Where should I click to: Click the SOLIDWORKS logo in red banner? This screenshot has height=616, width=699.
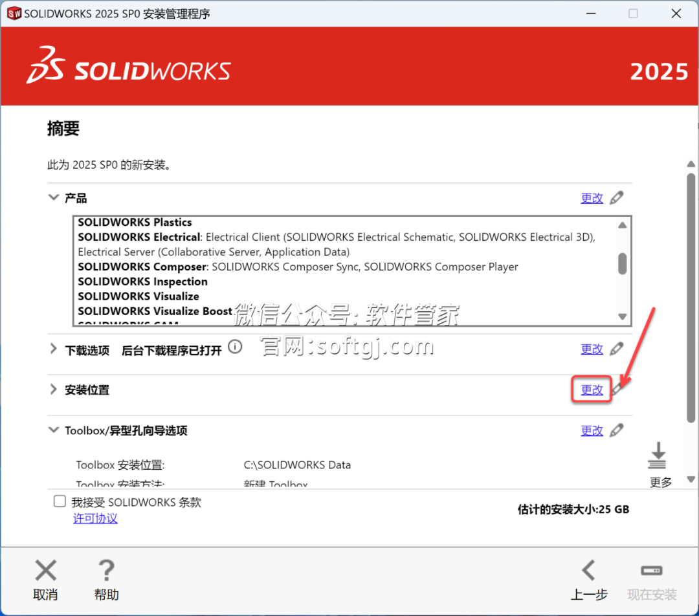coord(128,65)
